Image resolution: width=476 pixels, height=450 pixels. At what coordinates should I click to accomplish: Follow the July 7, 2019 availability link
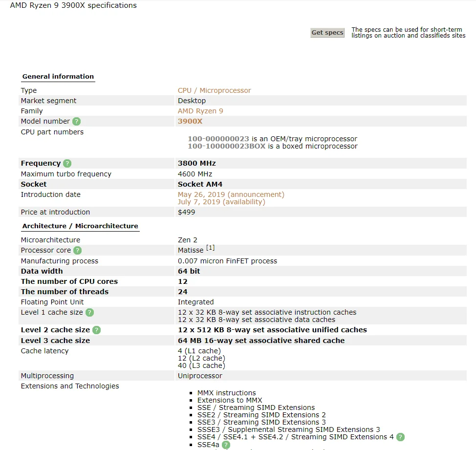point(221,202)
